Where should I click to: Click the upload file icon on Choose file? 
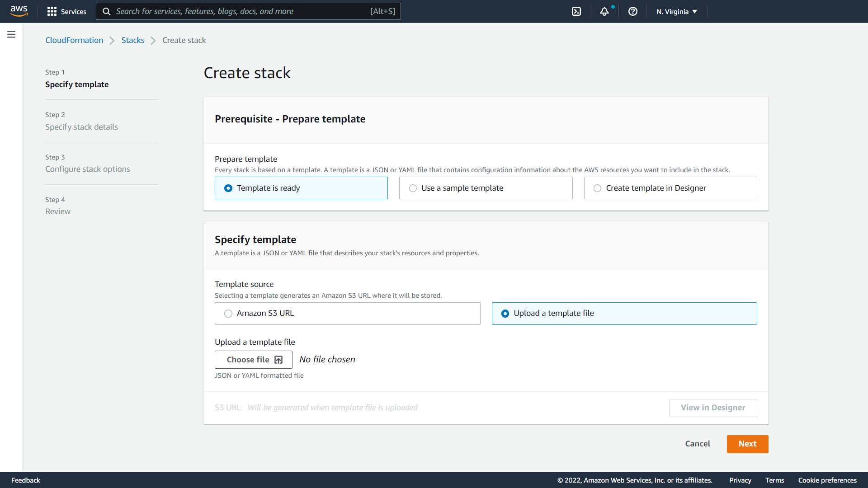coord(278,359)
